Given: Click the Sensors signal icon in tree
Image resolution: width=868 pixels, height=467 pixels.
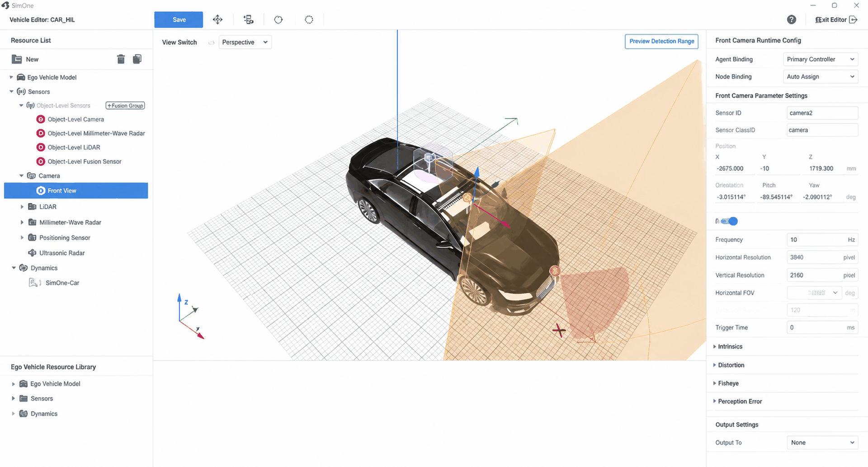Looking at the screenshot, I should (21, 92).
